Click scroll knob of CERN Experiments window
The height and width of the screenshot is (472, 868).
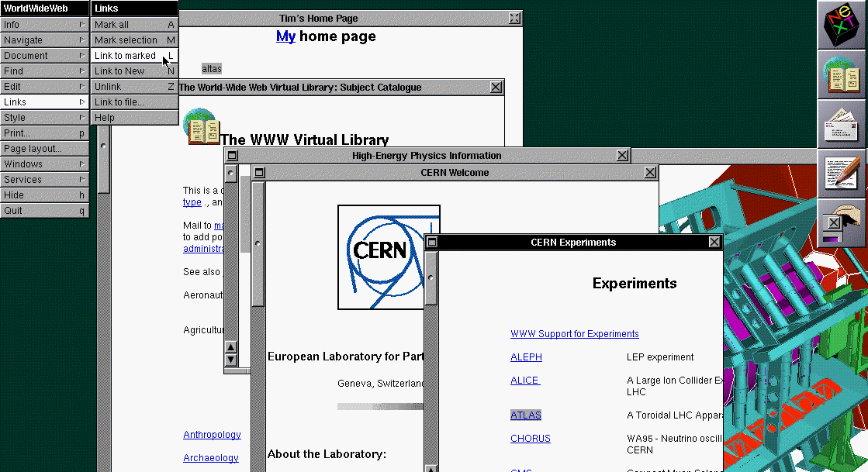coord(431,277)
